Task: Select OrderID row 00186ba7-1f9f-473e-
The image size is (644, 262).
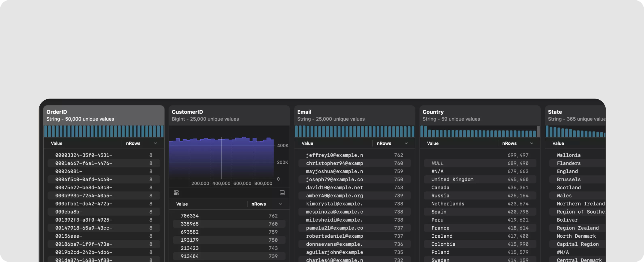Action: 104,244
